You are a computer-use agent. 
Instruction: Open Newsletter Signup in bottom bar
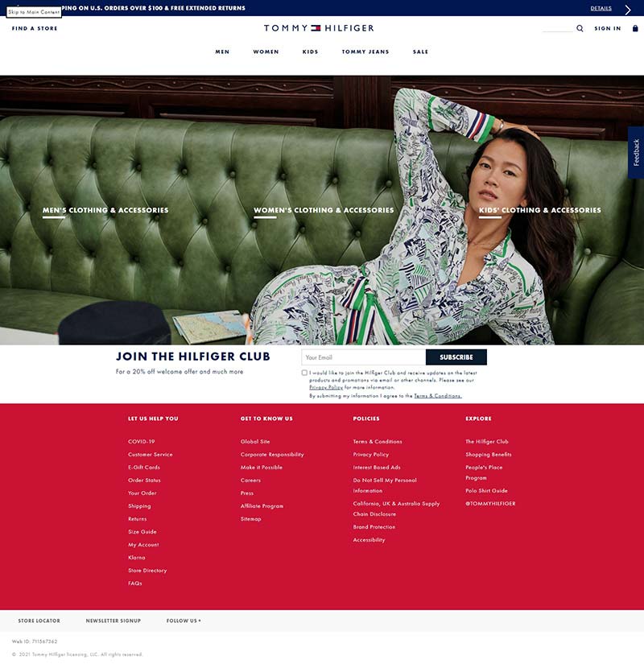pyautogui.click(x=114, y=621)
